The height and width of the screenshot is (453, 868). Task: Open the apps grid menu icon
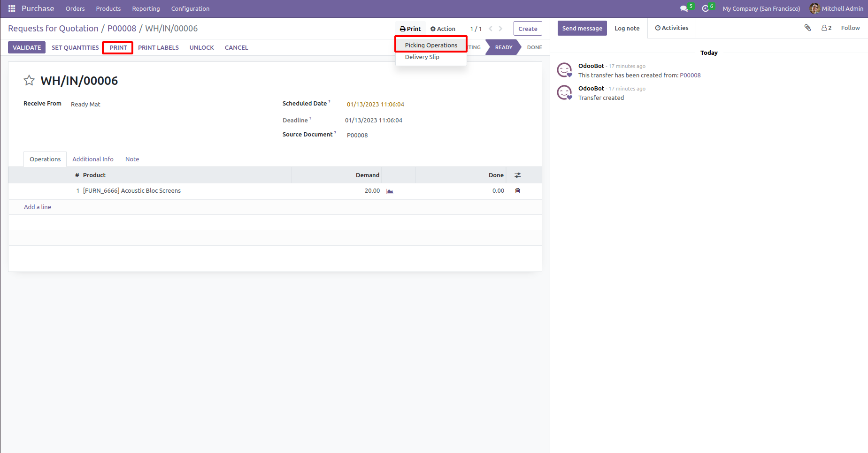click(x=12, y=8)
